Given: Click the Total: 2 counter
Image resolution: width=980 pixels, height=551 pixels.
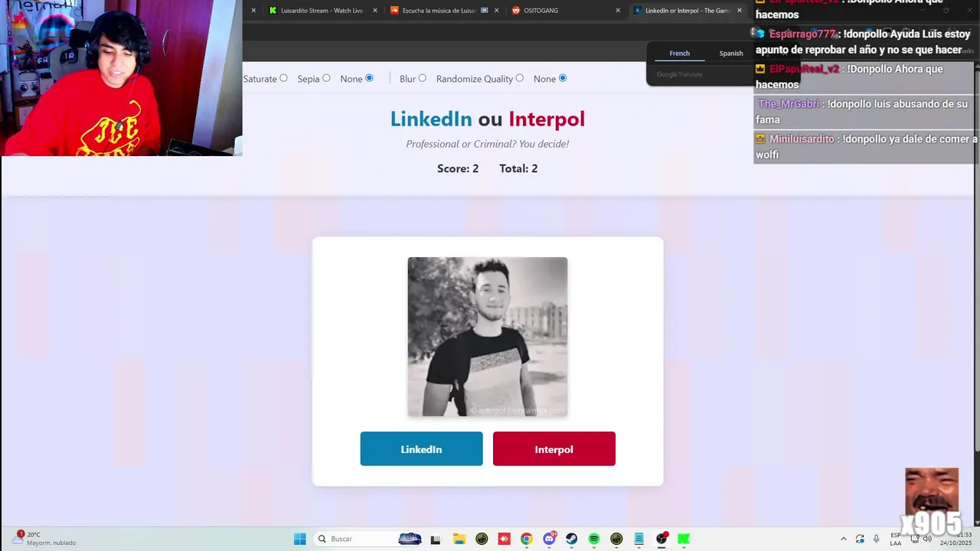Looking at the screenshot, I should pos(518,168).
